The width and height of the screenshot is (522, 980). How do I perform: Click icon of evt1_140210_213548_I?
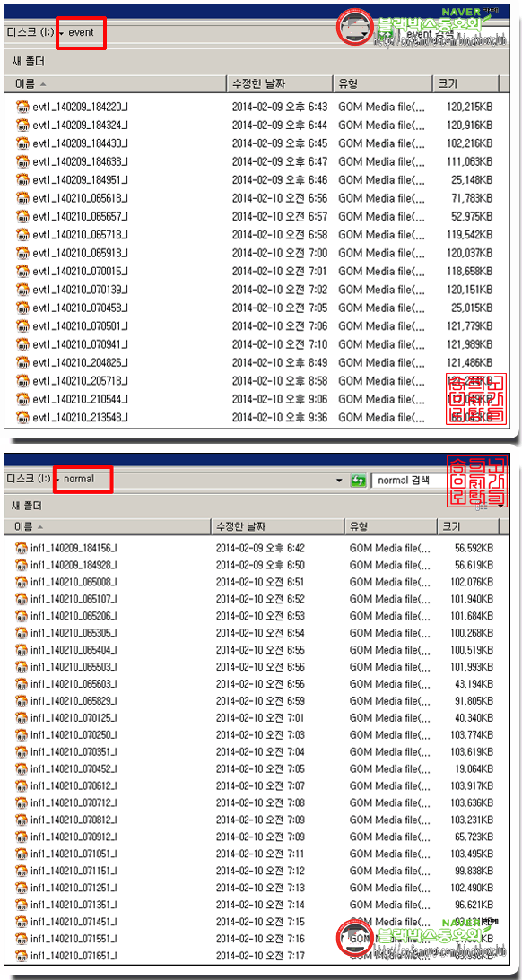click(x=22, y=417)
